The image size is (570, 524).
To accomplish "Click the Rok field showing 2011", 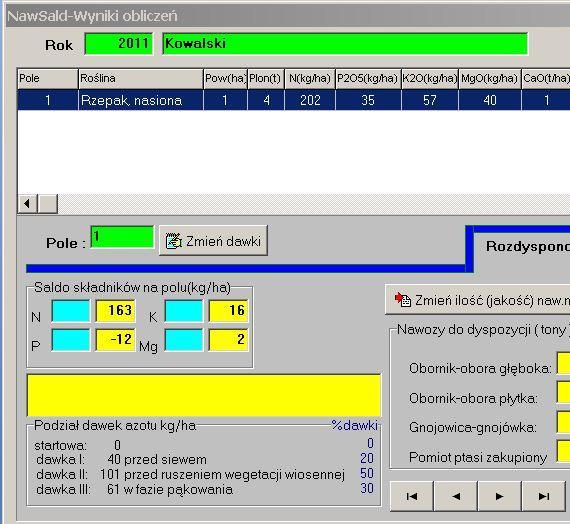I will (x=119, y=44).
